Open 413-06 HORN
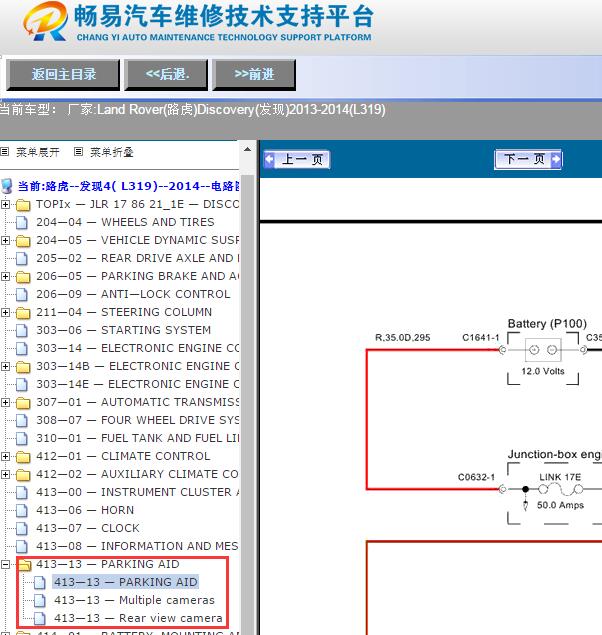Viewport: 602px width, 635px height. pyautogui.click(x=85, y=510)
